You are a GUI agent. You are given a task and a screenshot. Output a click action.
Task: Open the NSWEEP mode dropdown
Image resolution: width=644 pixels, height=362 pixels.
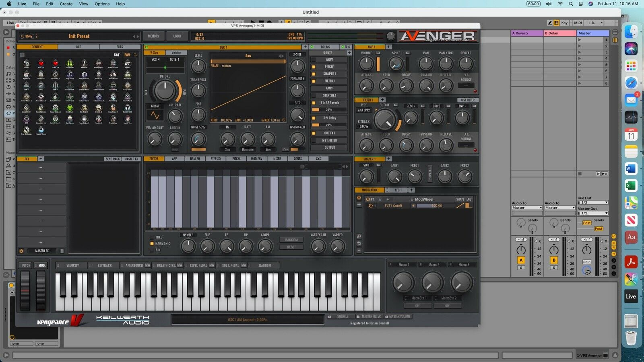188,235
